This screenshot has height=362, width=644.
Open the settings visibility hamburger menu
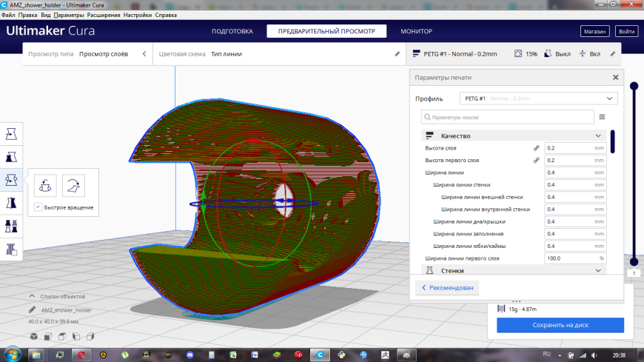602,117
